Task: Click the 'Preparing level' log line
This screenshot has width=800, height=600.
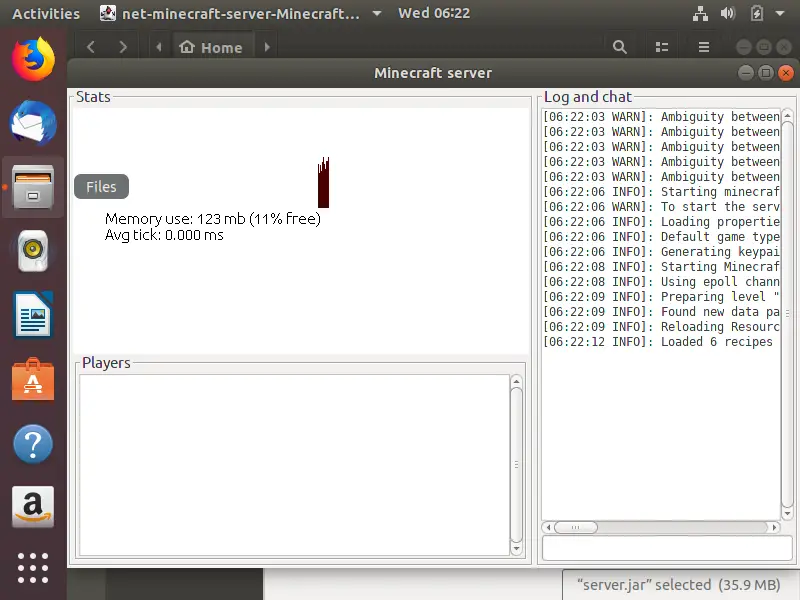Action: point(661,297)
